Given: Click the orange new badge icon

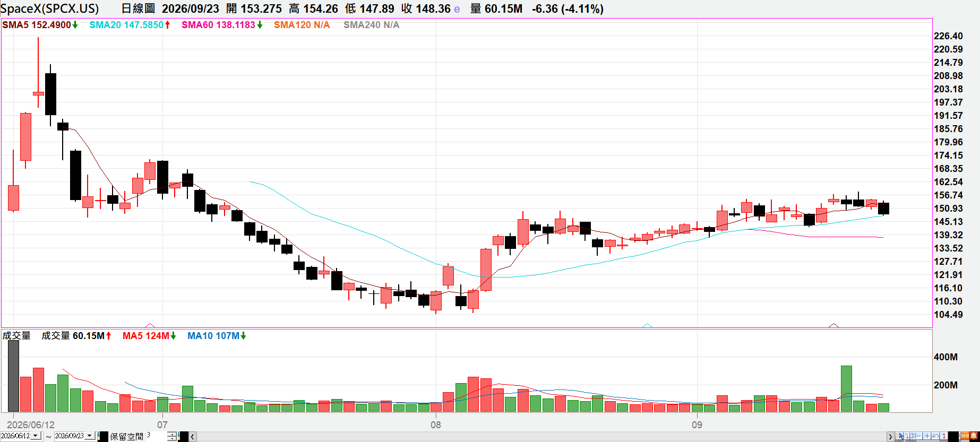Looking at the screenshot, I should pos(965,436).
